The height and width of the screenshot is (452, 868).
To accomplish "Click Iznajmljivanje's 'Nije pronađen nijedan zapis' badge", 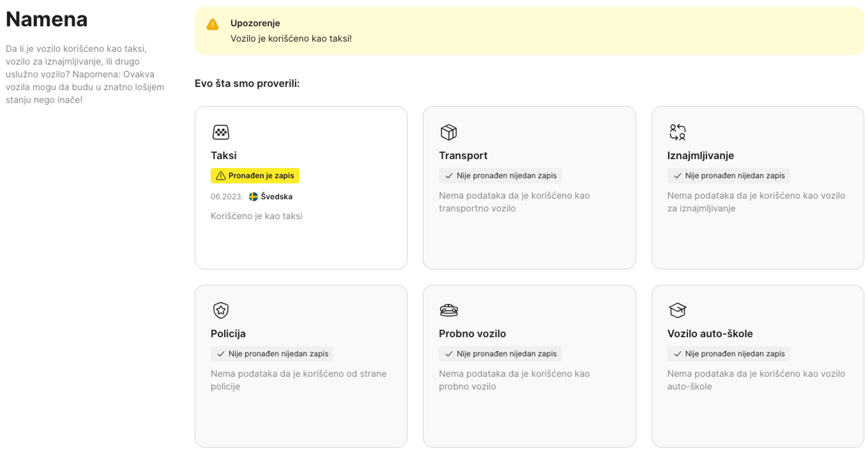I will 729,176.
